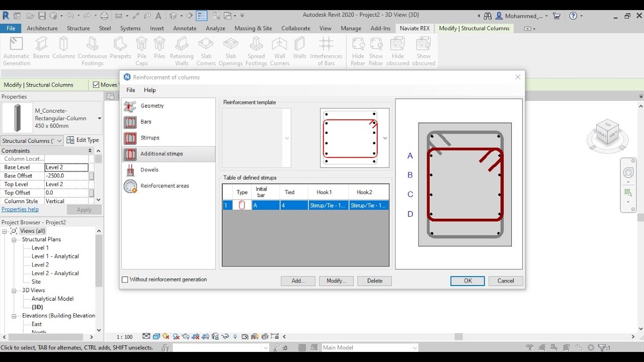Open the Help menu in dialog

150,90
